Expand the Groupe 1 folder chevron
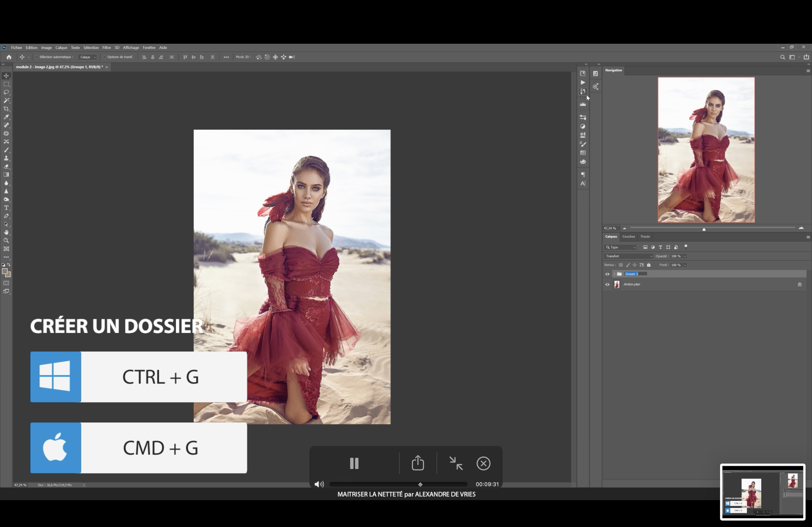 tap(614, 274)
